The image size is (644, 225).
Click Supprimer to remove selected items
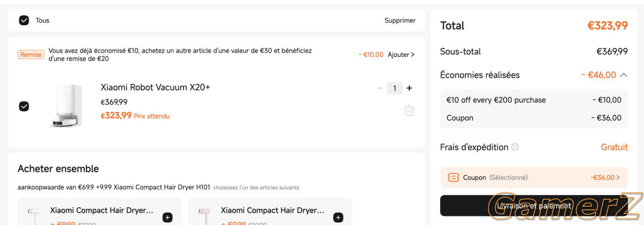click(x=400, y=20)
